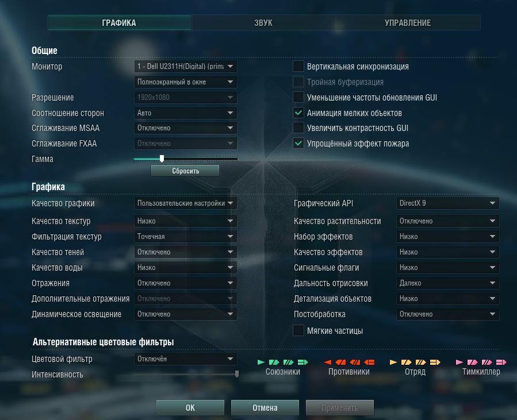The width and height of the screenshot is (517, 420).
Task: Uncheck Анимация мелких объектов
Action: (298, 113)
